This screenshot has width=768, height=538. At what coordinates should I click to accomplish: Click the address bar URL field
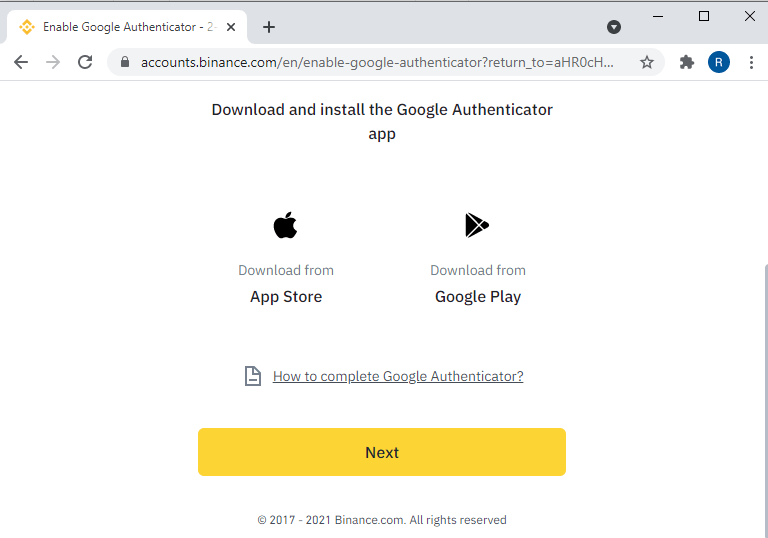(377, 62)
